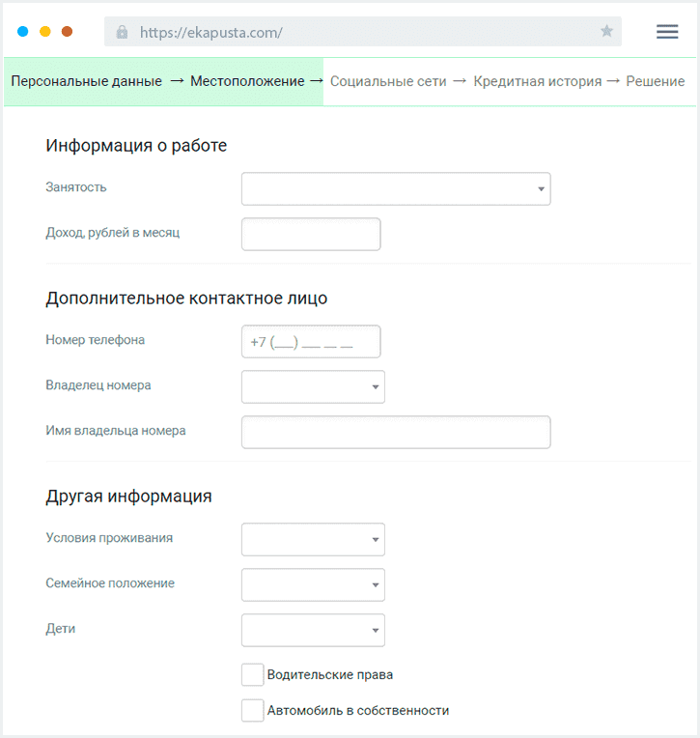
Task: Go to Социальные сети step
Action: [388, 81]
